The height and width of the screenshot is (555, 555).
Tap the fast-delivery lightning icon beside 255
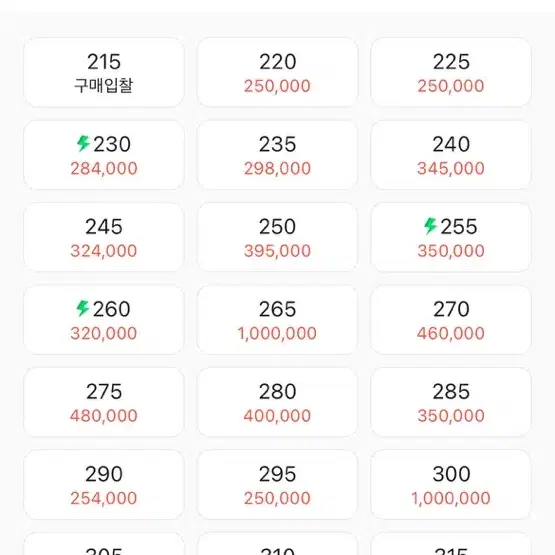[430, 226]
